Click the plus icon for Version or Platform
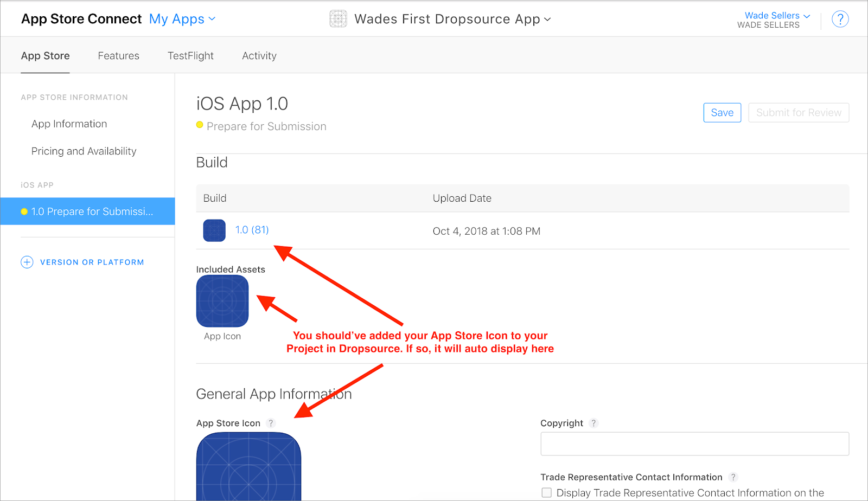 pos(27,262)
